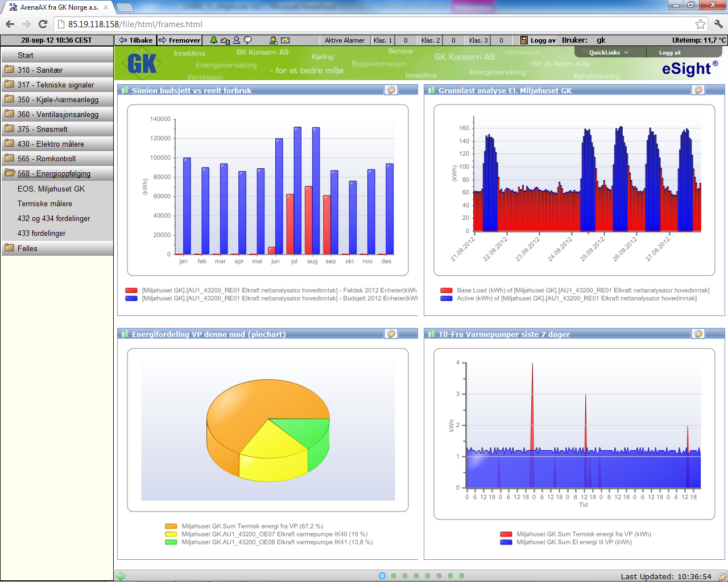Screen dimensions: 728x582
Task: Open a new browser tab
Action: tap(125, 7)
